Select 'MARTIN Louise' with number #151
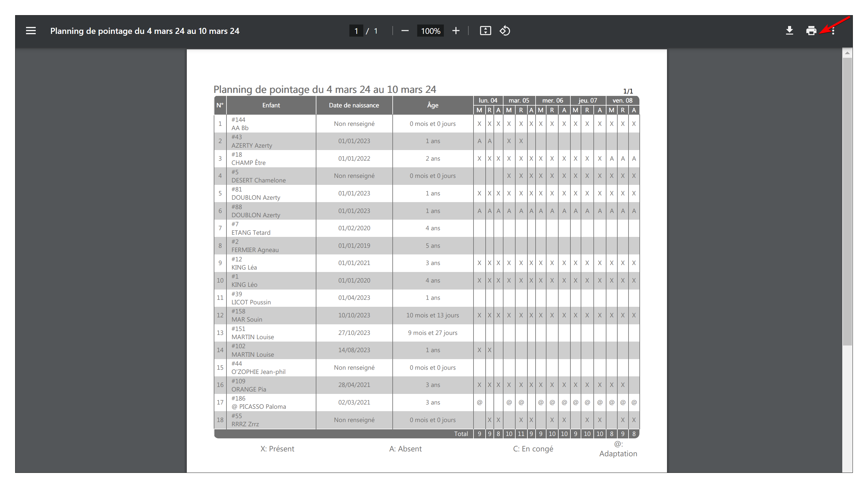Screen dimensions: 868x488 tap(253, 337)
